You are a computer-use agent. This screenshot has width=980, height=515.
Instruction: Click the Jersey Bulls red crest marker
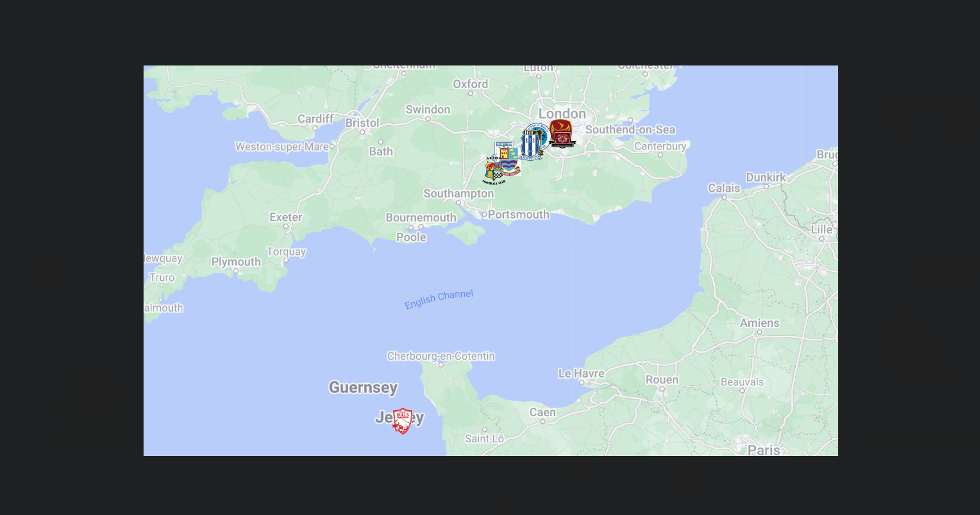[403, 421]
